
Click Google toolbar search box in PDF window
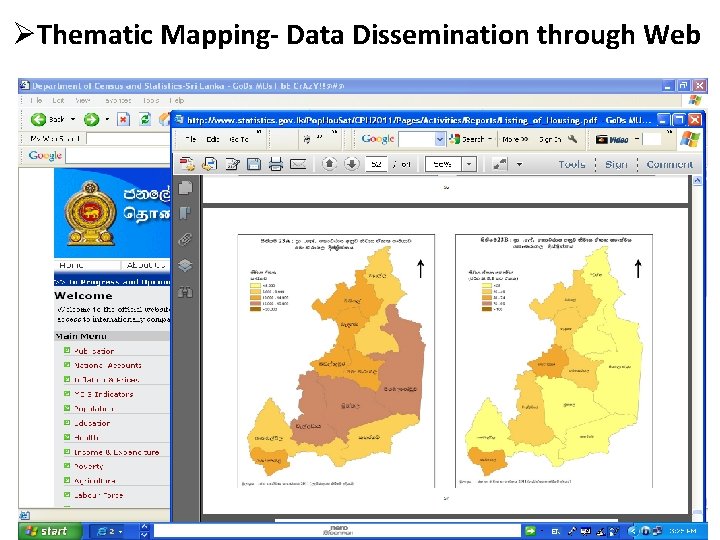tap(416, 139)
